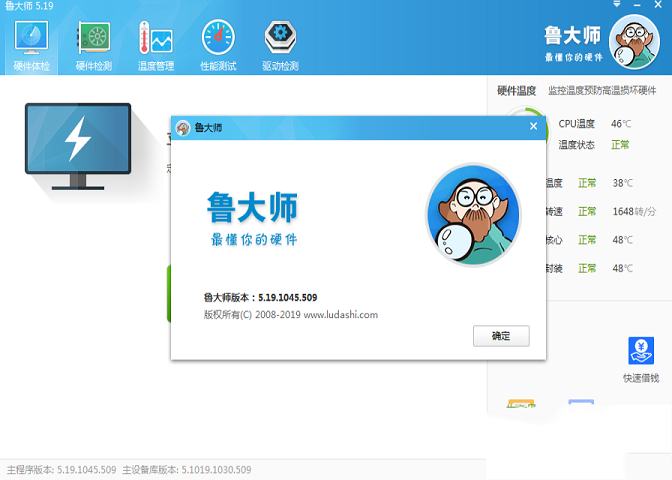Viewport: 672px width, 480px height.
Task: Open the 性能测试 performance test icon
Action: [x=218, y=44]
